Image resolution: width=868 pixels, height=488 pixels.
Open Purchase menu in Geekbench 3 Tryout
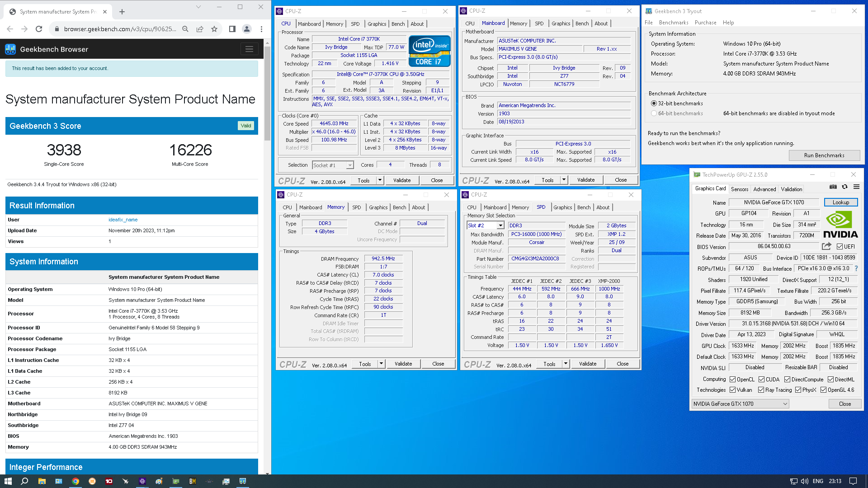[x=705, y=23]
